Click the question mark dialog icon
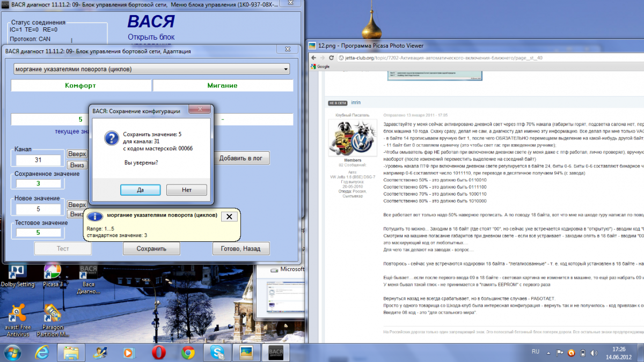Viewport: 644px width, 362px height. point(111,139)
